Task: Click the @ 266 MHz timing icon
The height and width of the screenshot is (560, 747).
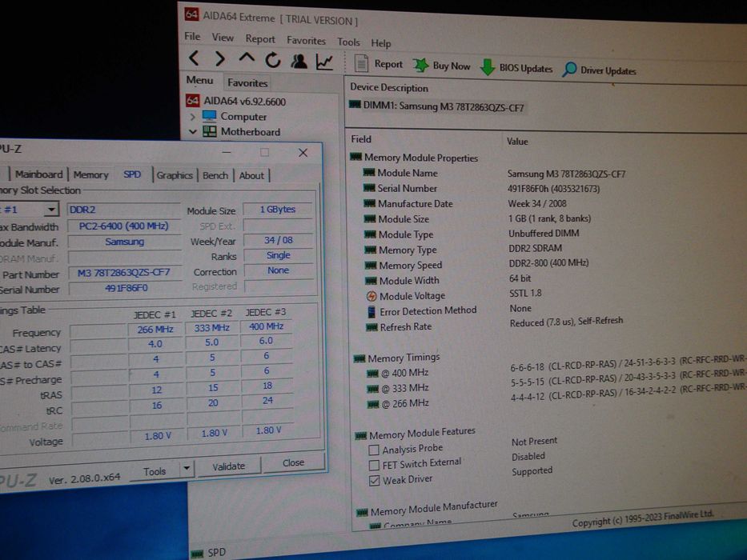Action: tap(373, 404)
